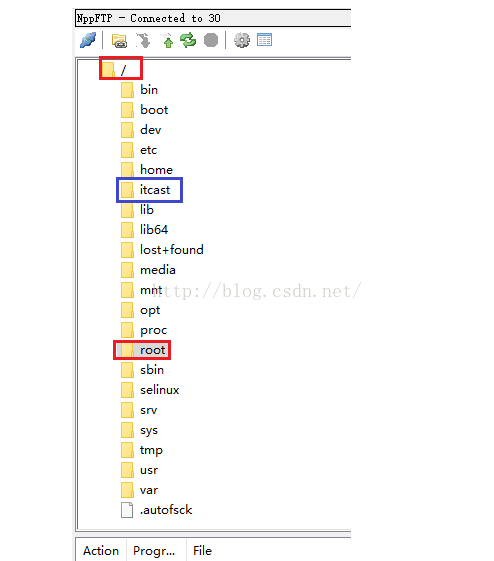Viewport: 494px width, 561px height.
Task: Click the Progr... column header
Action: [156, 551]
